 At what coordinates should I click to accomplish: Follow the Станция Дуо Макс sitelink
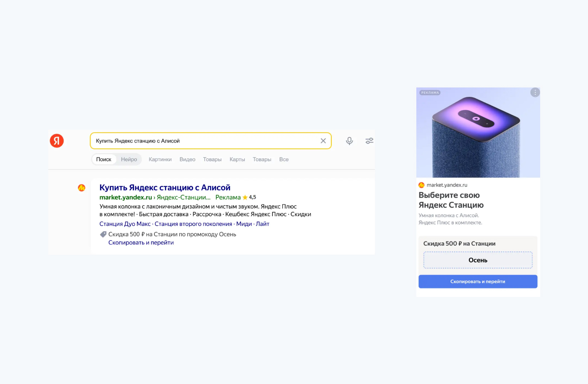pyautogui.click(x=125, y=224)
